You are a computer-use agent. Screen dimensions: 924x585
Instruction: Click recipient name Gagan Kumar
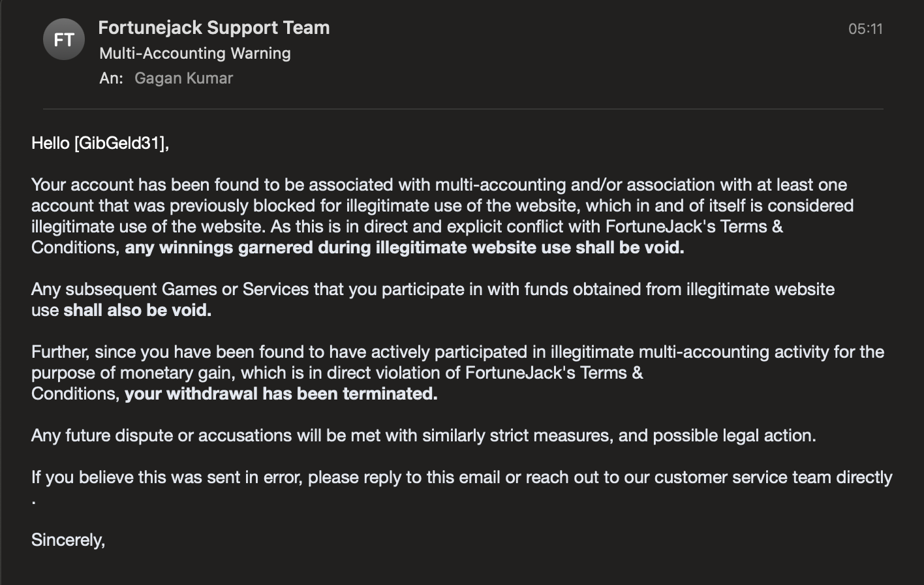pyautogui.click(x=183, y=78)
